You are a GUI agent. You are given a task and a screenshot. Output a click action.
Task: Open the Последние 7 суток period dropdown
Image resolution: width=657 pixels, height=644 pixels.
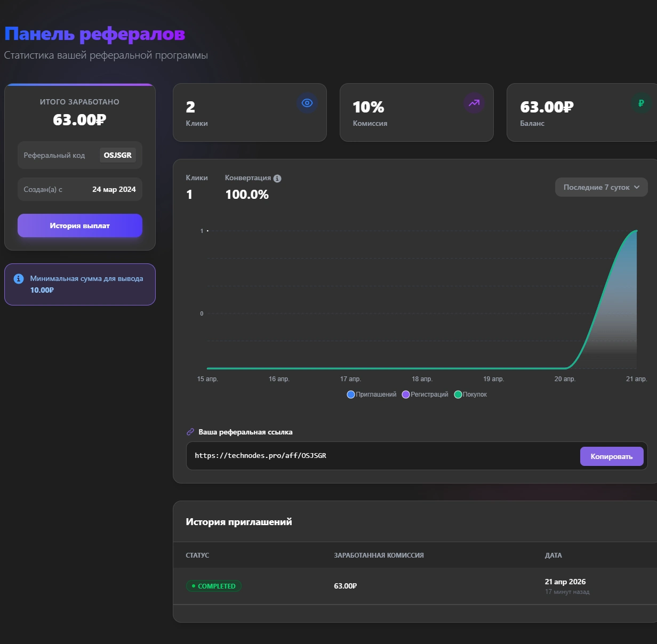pyautogui.click(x=602, y=187)
